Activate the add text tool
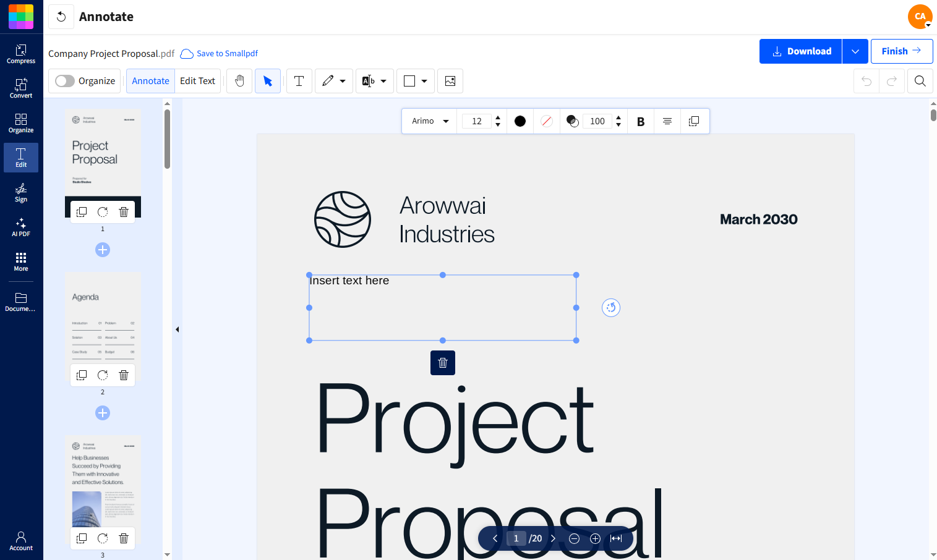This screenshot has height=560, width=937. pos(299,81)
